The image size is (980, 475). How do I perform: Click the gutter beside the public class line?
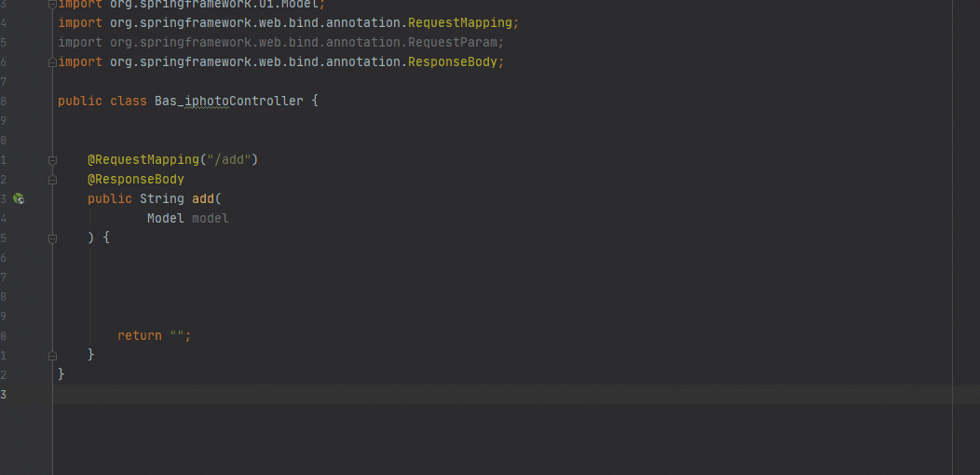25,102
